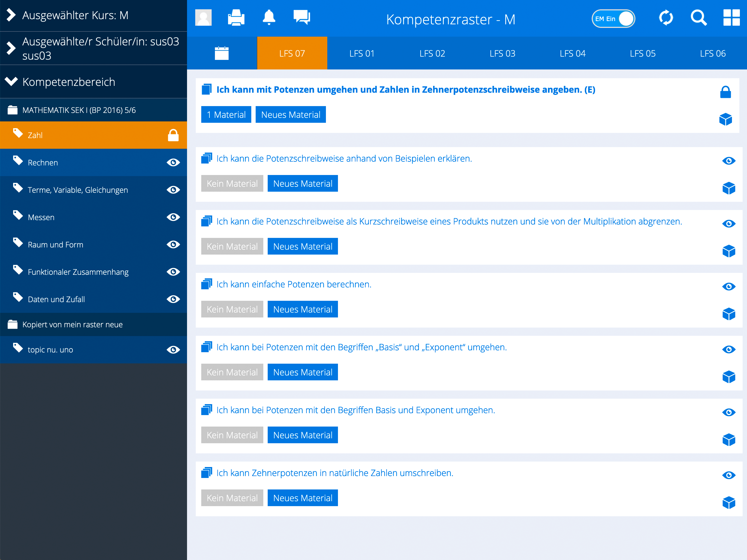Image resolution: width=747 pixels, height=560 pixels.
Task: Toggle visibility eye for topic nu. uno
Action: click(173, 349)
